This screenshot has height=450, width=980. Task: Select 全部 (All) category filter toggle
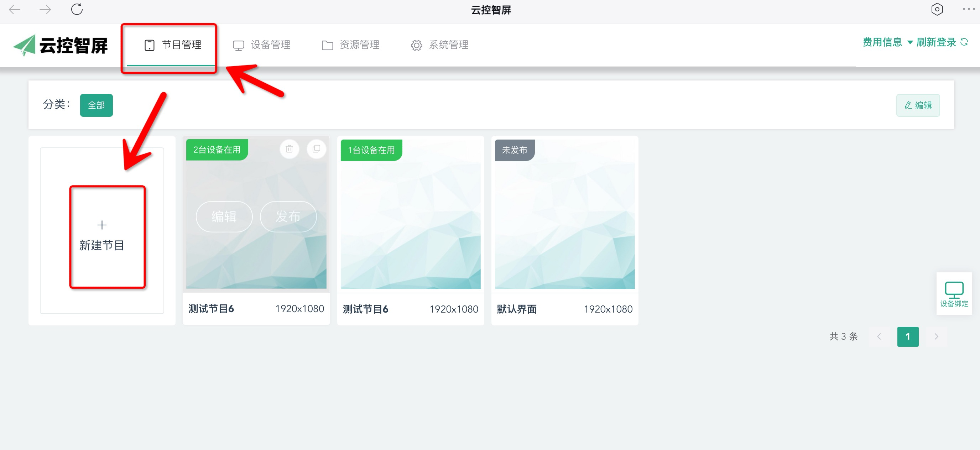pos(97,105)
